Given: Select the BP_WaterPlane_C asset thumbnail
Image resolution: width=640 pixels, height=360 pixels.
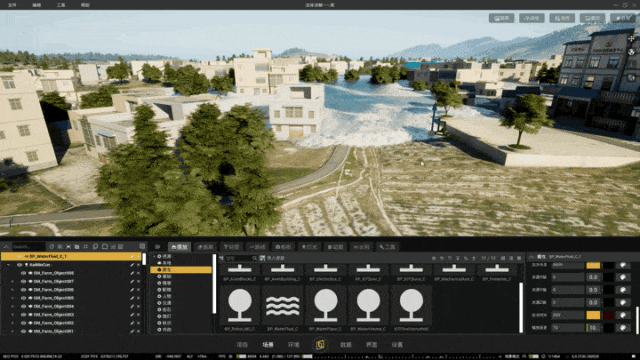Looking at the screenshot, I should [x=325, y=306].
